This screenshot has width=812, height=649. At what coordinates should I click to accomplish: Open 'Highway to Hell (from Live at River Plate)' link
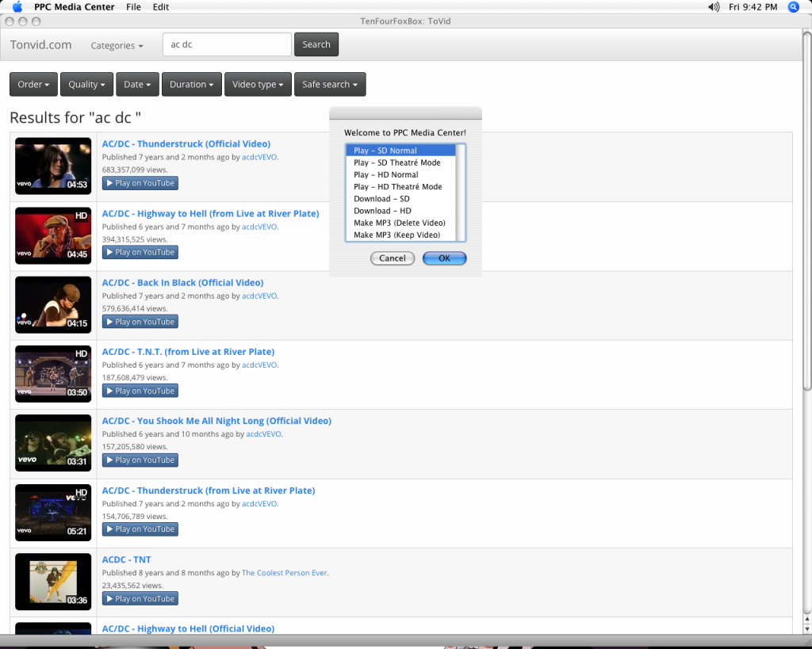click(210, 213)
